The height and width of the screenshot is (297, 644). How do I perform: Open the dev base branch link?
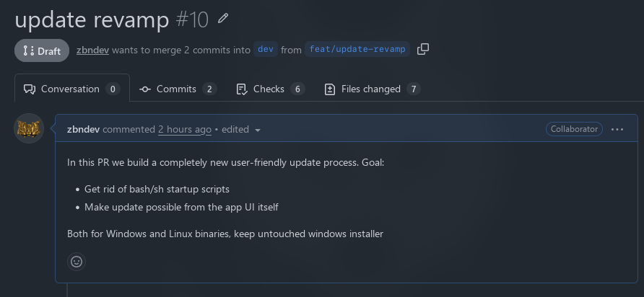click(x=266, y=49)
